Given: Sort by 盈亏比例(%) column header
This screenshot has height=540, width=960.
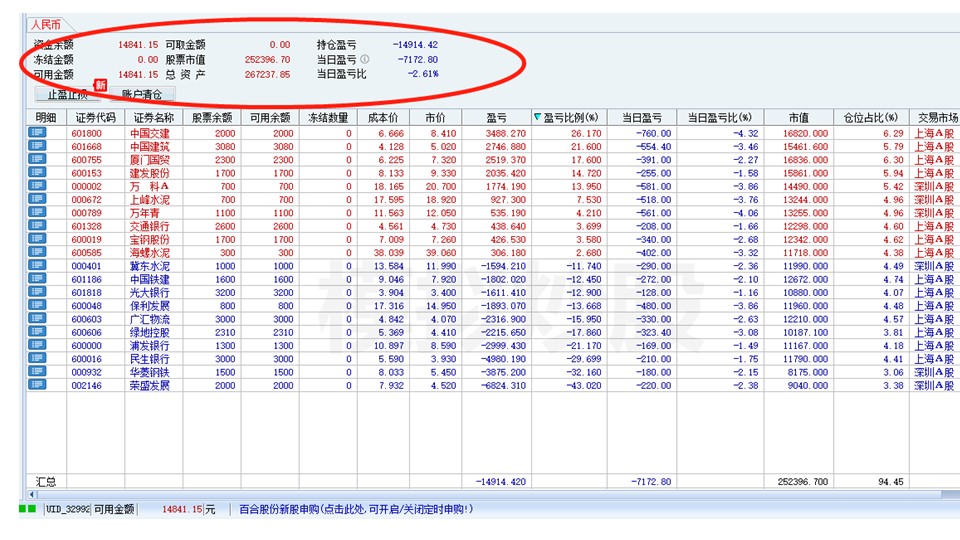Looking at the screenshot, I should 569,118.
